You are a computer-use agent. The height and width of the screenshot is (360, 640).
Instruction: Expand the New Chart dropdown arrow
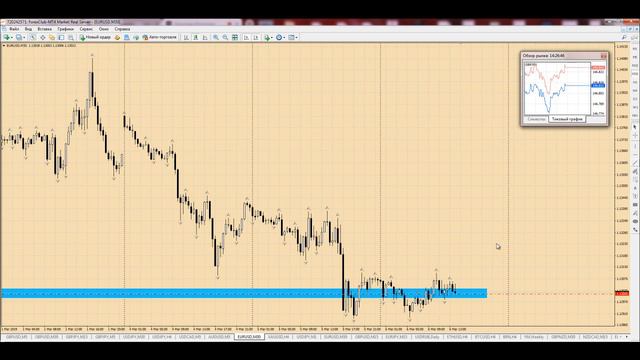(12, 38)
